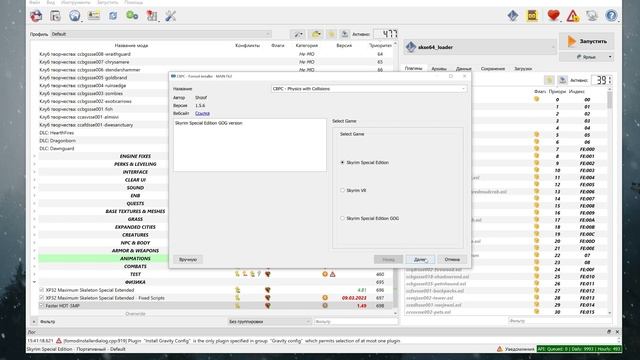Click the red heart endorse icon
The image size is (640, 360).
click(553, 16)
